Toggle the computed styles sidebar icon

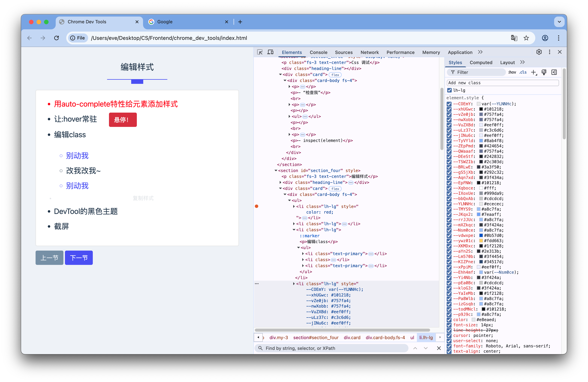tap(554, 72)
